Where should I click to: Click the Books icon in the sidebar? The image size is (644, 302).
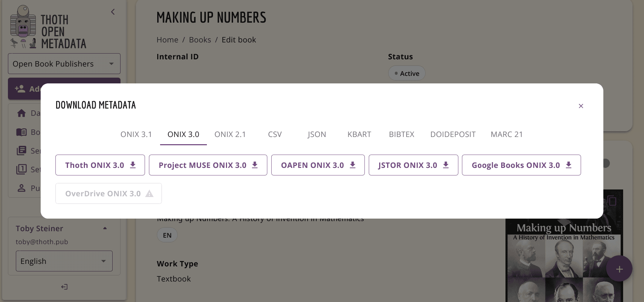point(22,132)
